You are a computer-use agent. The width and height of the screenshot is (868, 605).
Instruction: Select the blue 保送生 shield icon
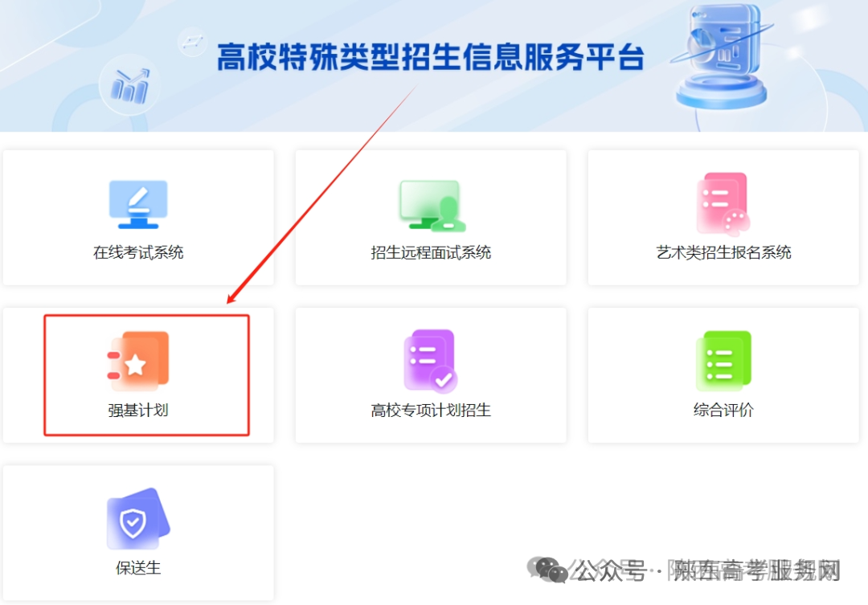coord(138,519)
